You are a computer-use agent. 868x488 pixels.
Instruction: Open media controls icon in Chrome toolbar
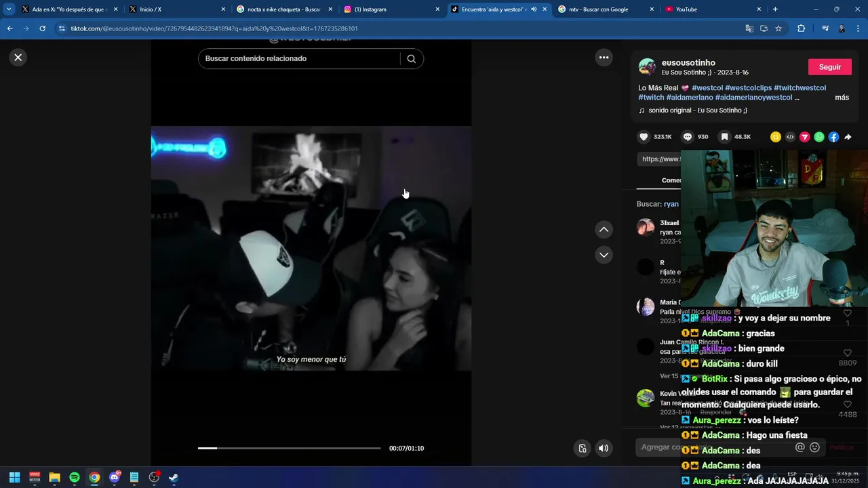825,28
